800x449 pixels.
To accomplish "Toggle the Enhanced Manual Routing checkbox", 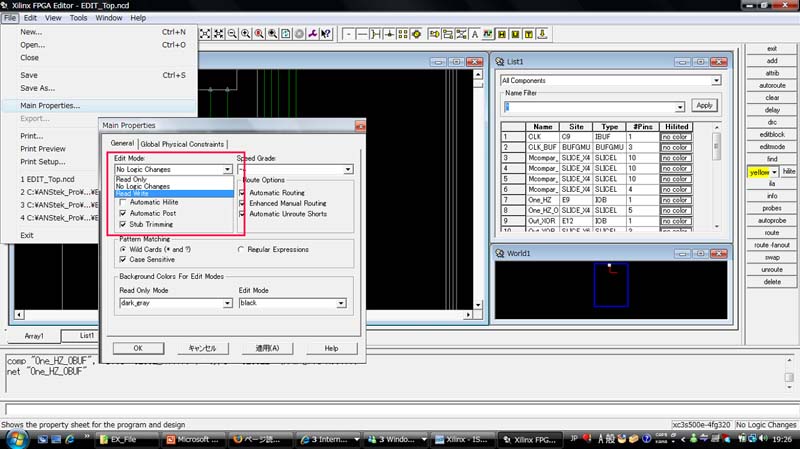I will (242, 203).
